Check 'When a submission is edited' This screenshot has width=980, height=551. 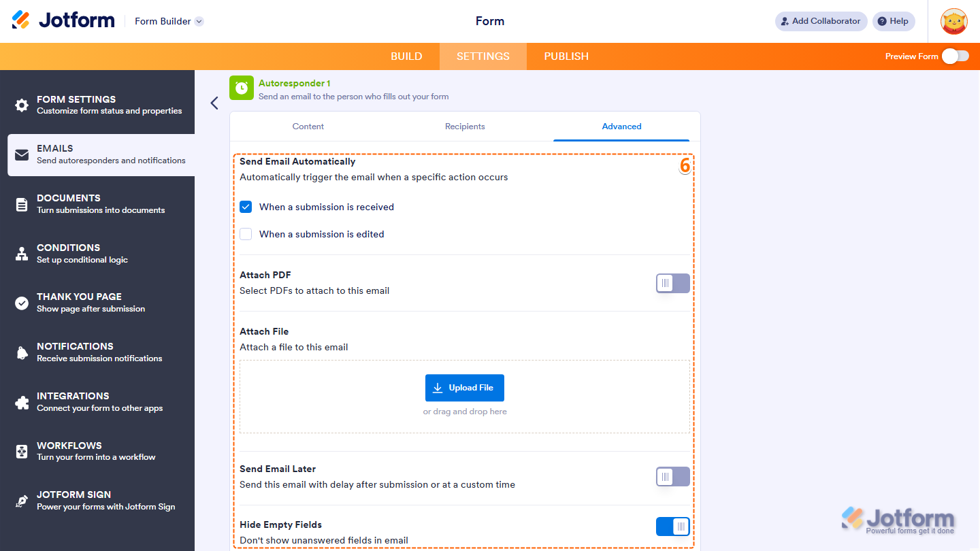(x=246, y=234)
